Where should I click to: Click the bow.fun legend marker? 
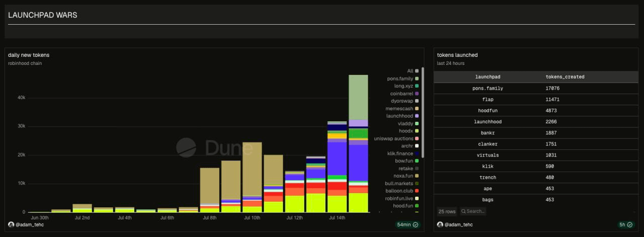point(417,161)
